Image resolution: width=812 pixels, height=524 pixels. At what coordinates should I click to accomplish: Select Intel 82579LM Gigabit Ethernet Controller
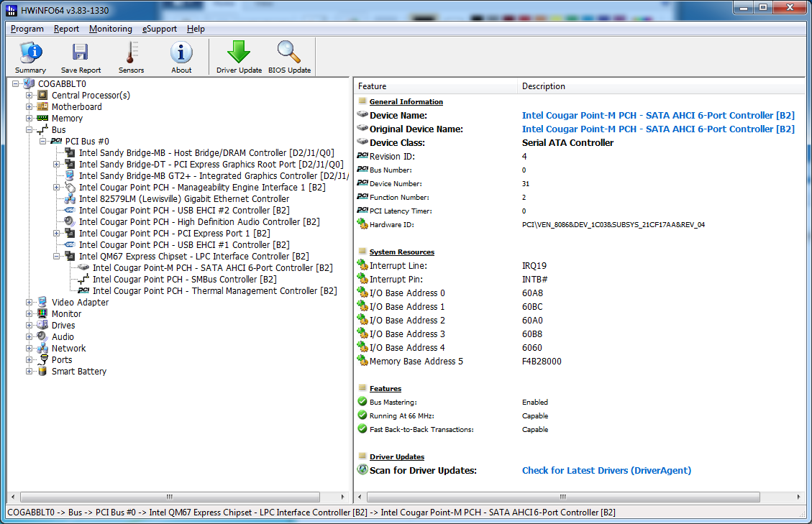184,199
